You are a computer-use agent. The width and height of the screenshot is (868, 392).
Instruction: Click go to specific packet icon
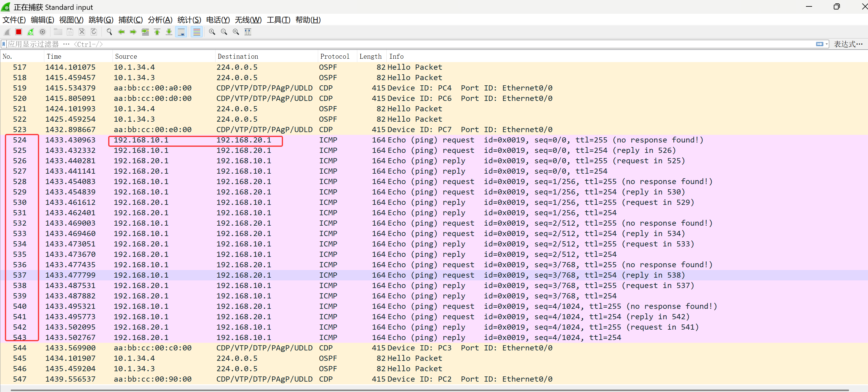pyautogui.click(x=145, y=32)
